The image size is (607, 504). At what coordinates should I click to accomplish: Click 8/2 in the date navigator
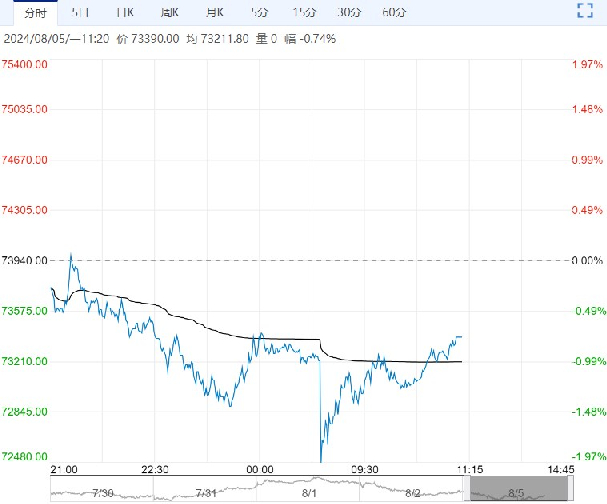(415, 492)
